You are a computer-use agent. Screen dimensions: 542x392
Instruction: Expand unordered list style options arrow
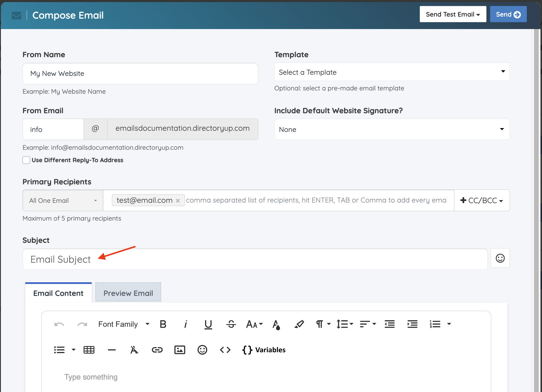(74, 350)
